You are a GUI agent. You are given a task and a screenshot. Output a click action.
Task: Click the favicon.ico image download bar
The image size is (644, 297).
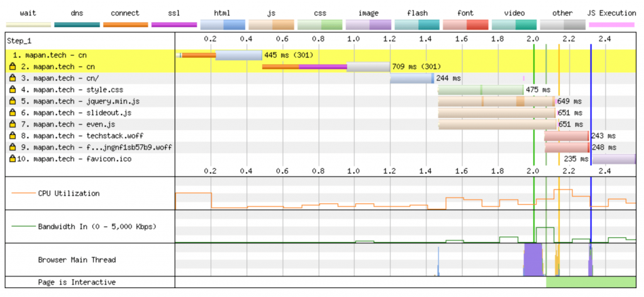(x=614, y=158)
